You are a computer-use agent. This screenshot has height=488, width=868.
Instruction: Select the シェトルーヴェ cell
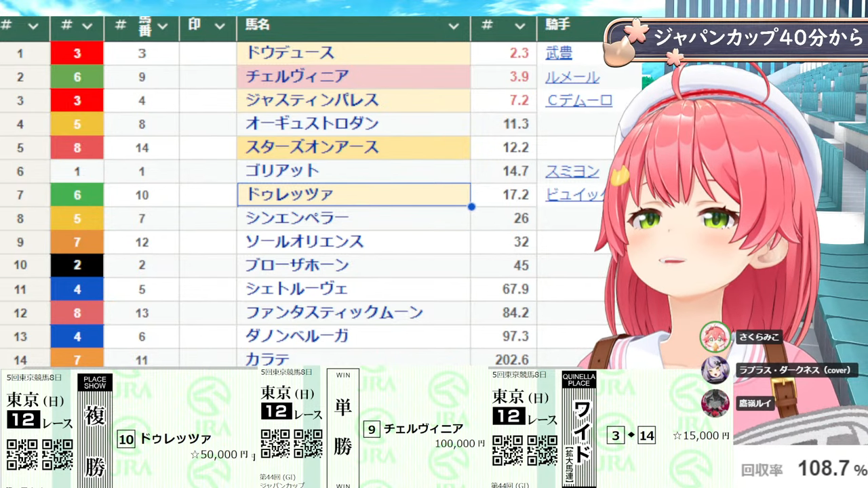point(353,289)
